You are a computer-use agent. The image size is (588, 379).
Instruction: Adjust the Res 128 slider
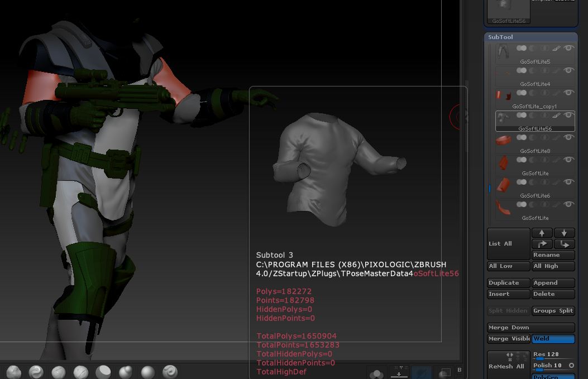tap(553, 355)
